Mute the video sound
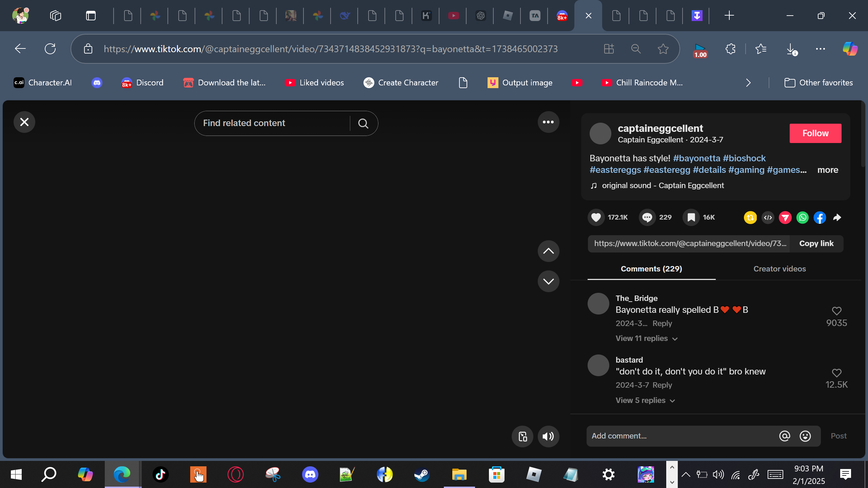The image size is (868, 488). pos(548,436)
